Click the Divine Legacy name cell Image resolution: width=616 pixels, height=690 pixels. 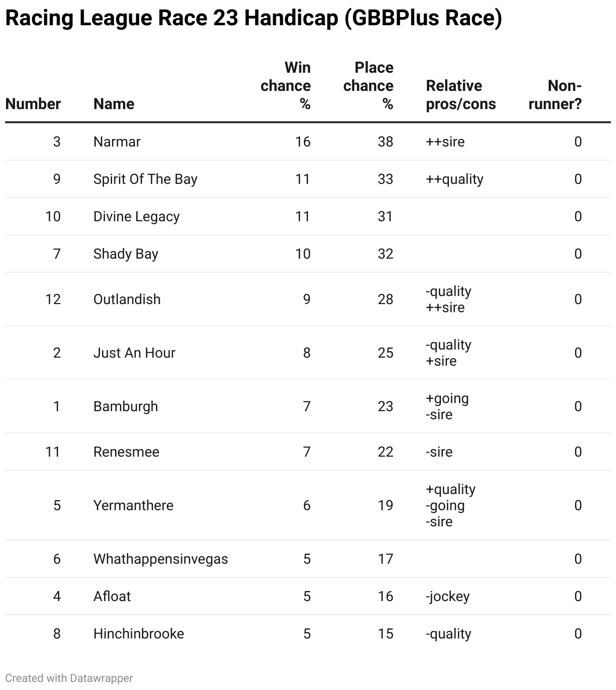click(136, 216)
